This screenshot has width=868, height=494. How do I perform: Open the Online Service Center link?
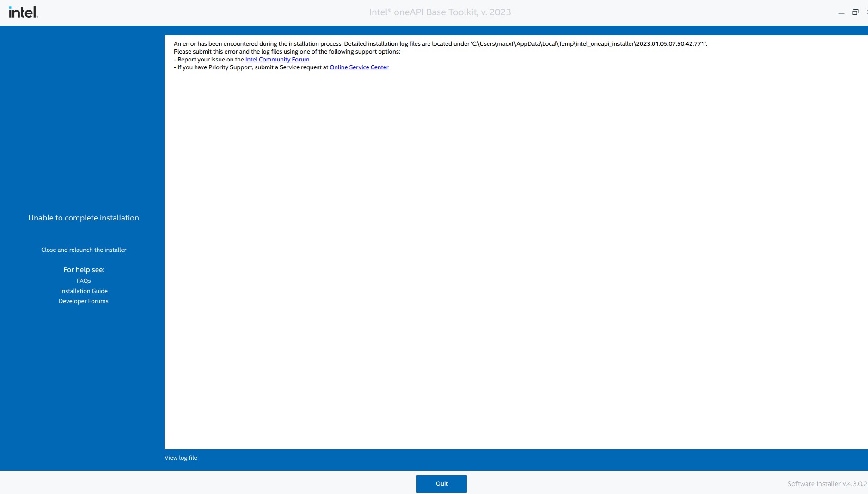(359, 67)
